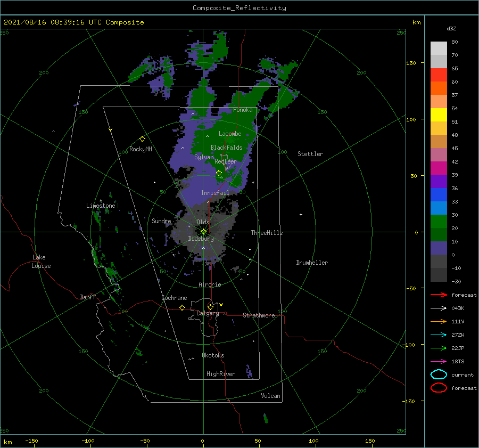The image size is (479, 448).
Task: Select the yellow diamond marker below Cochrane
Action: (183, 308)
